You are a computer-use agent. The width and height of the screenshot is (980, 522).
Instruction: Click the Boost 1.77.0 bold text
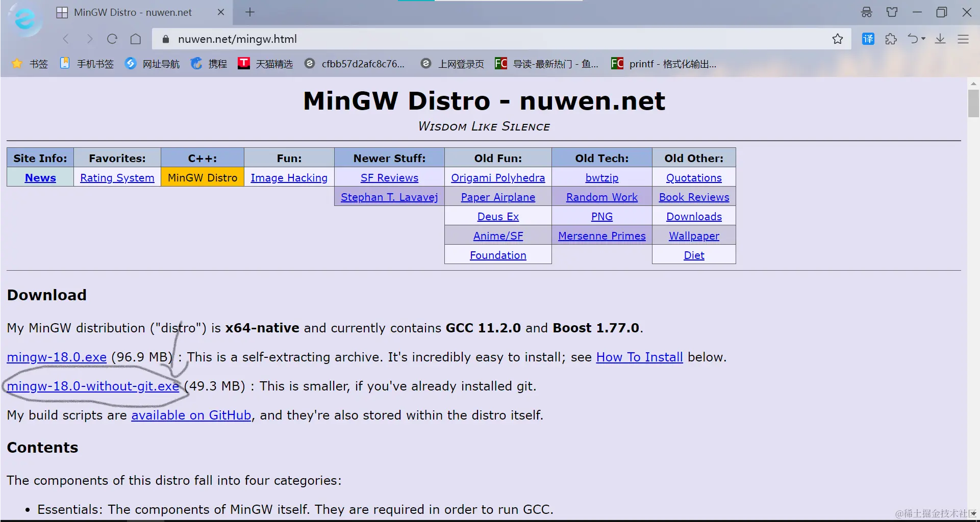(x=596, y=328)
